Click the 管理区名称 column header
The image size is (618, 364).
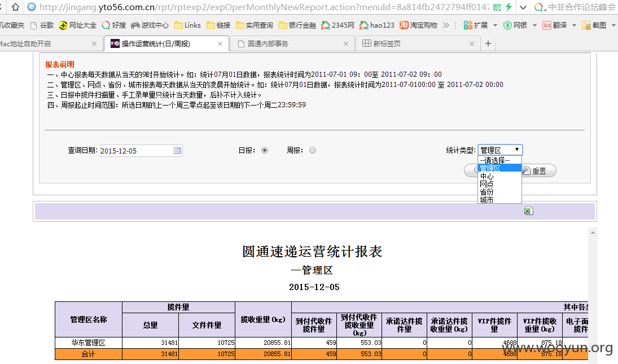tap(88, 319)
